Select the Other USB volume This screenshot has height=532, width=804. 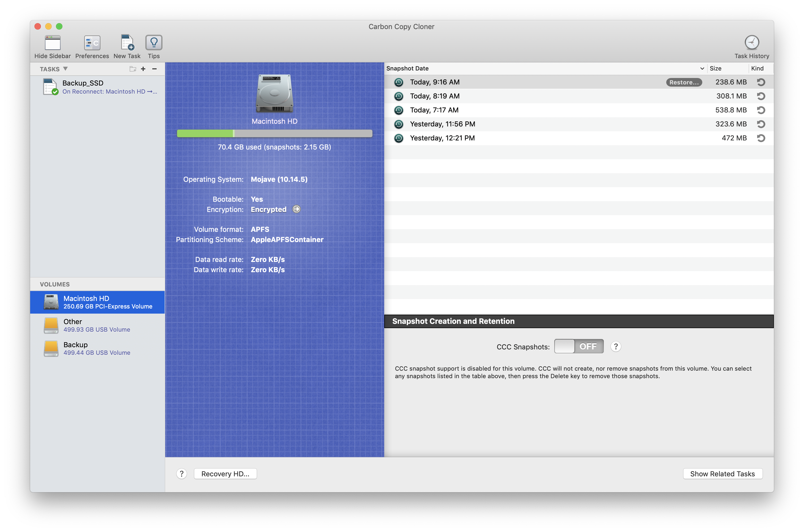click(97, 325)
